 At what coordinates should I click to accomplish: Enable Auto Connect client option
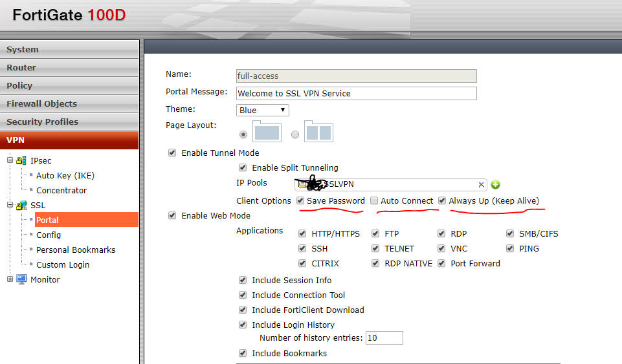[374, 200]
